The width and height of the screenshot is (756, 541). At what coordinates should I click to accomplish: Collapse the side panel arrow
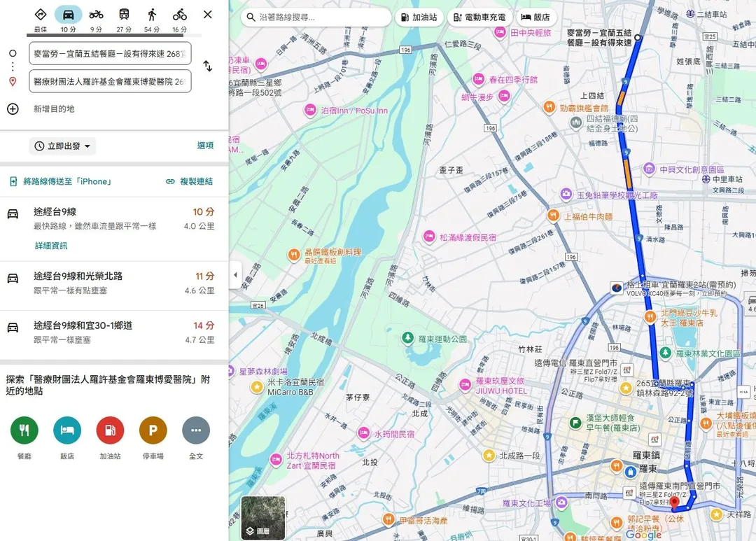pyautogui.click(x=235, y=275)
